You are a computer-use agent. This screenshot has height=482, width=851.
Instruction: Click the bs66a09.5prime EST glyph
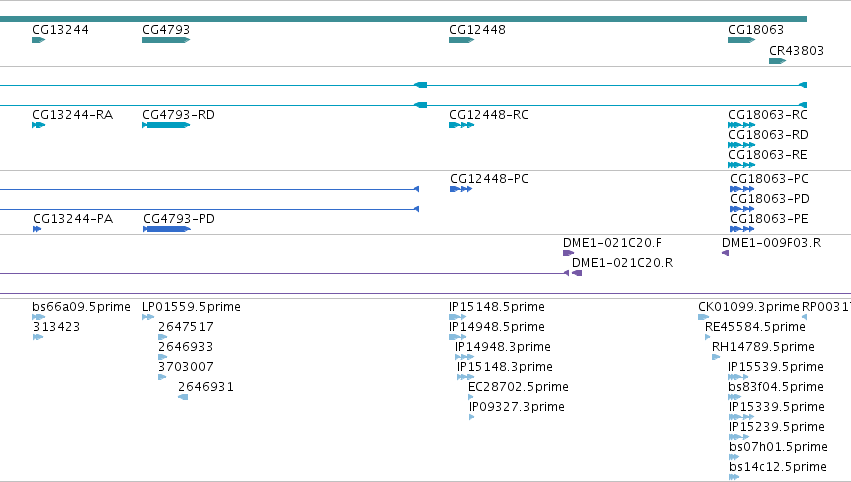39,317
